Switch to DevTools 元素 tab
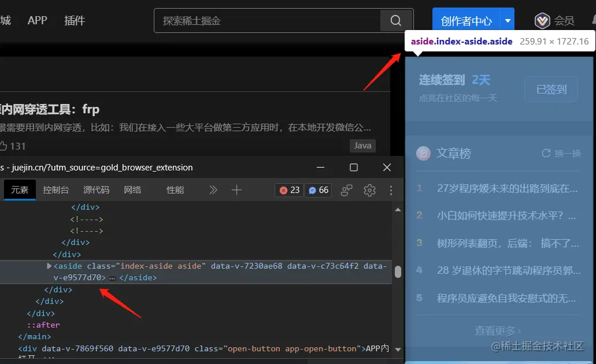The height and width of the screenshot is (364, 596). pos(20,190)
